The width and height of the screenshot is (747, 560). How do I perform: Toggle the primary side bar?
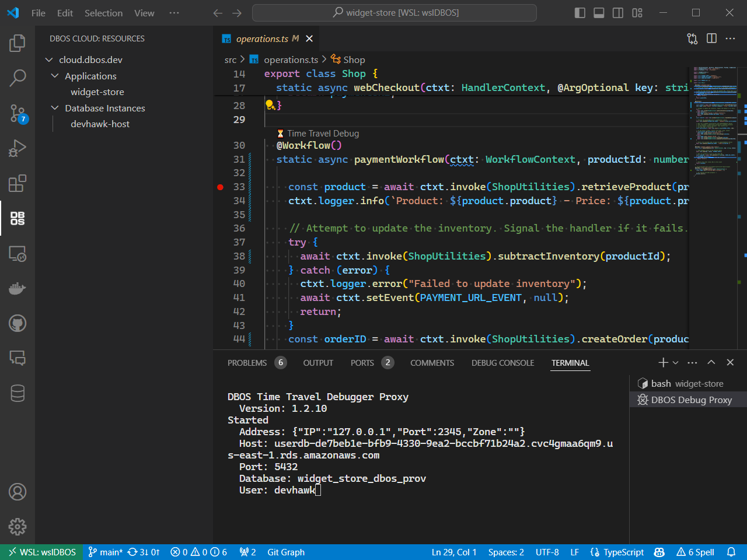580,13
